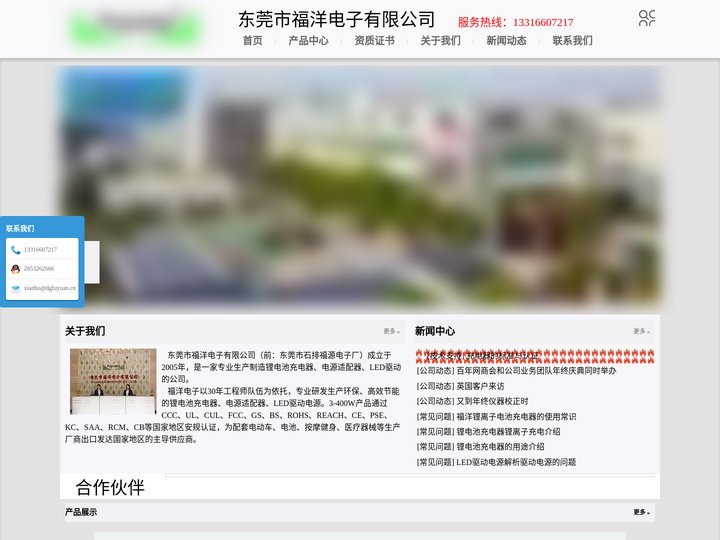Click the phone icon in contact widget
Viewport: 720px width, 540px height.
click(x=16, y=250)
